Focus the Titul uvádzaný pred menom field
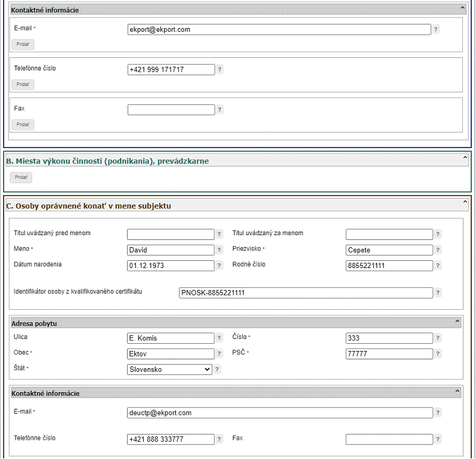The image size is (476, 459). pyautogui.click(x=171, y=234)
